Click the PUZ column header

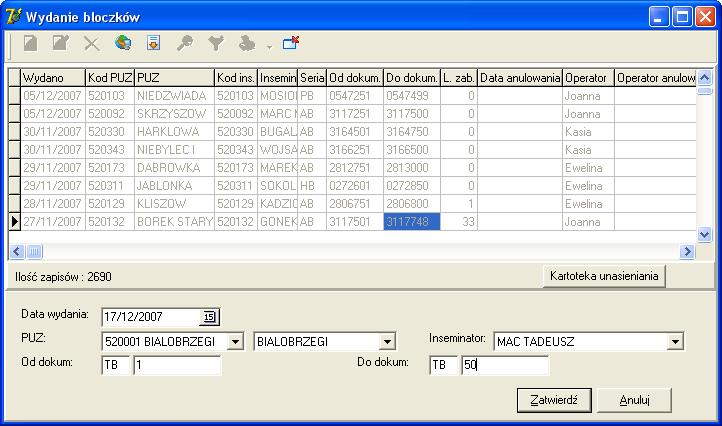point(175,78)
